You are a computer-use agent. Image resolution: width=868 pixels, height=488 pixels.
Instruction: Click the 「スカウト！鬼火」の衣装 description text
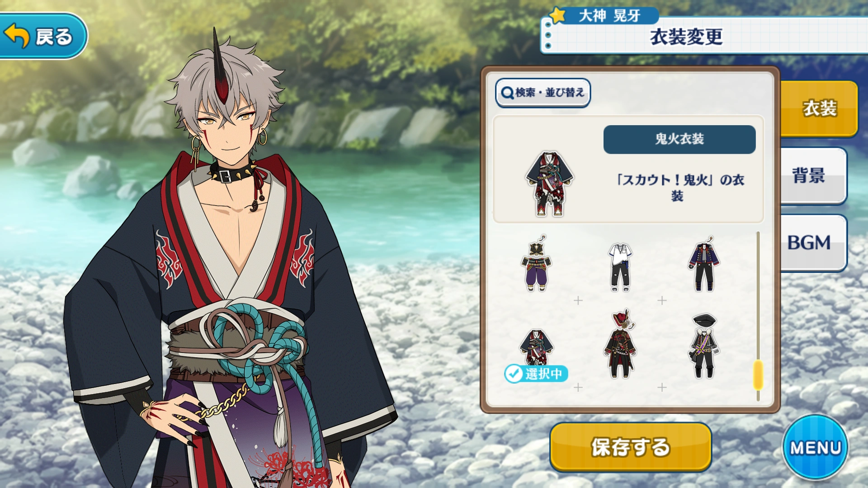coord(679,188)
